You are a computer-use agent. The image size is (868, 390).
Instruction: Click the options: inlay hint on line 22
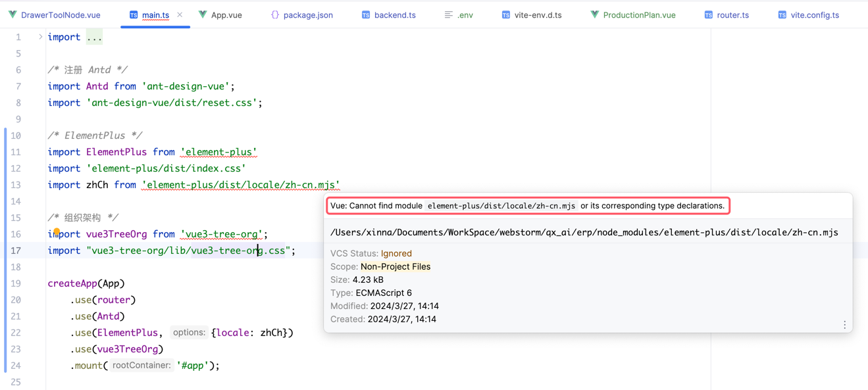(x=189, y=333)
